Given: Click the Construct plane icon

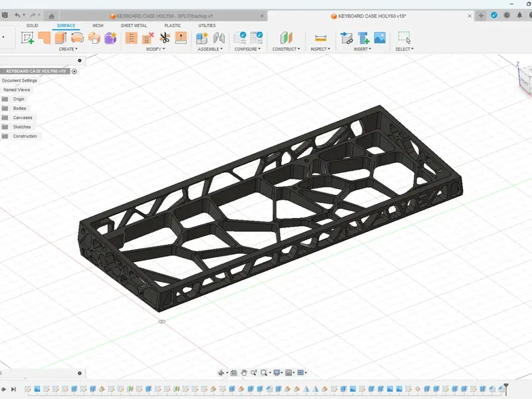Looking at the screenshot, I should click(x=286, y=38).
